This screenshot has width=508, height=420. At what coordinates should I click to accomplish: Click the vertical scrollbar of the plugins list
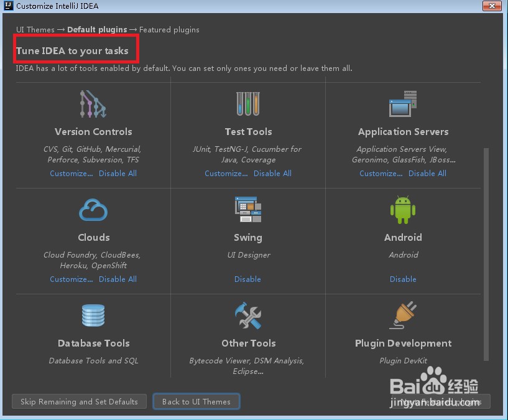(486, 254)
